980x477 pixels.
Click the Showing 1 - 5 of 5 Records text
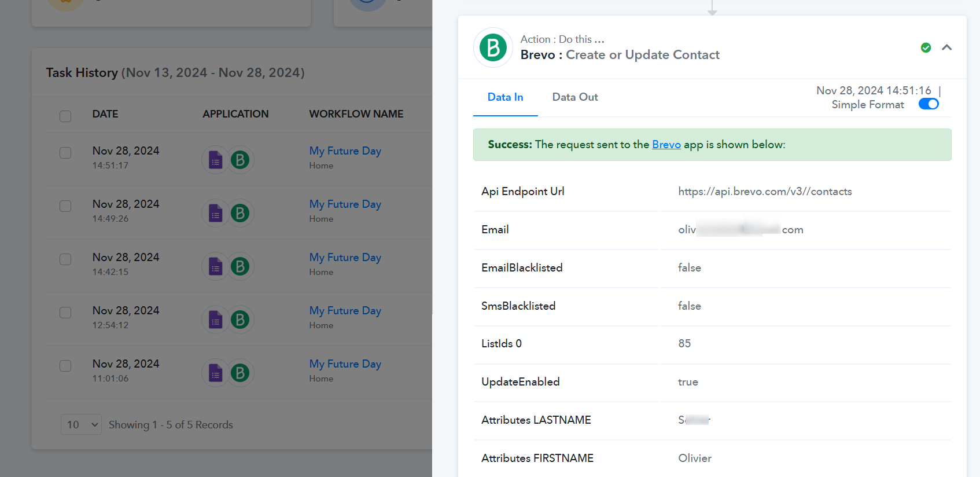click(x=171, y=425)
